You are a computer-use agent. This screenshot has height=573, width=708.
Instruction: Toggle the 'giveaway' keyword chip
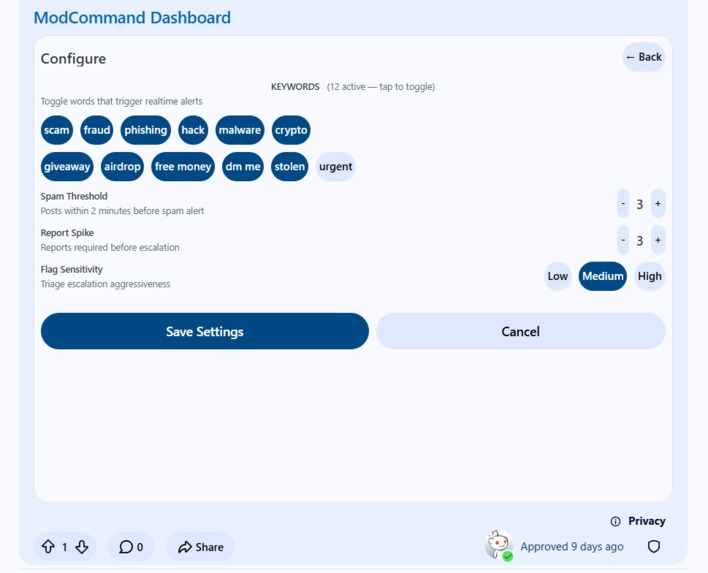point(67,167)
